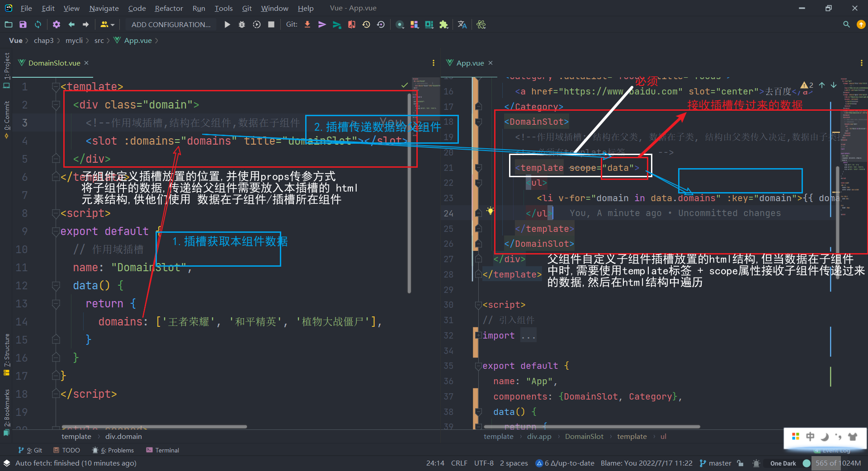Click the chap3 breadcrumb
The height and width of the screenshot is (471, 868).
pos(43,40)
